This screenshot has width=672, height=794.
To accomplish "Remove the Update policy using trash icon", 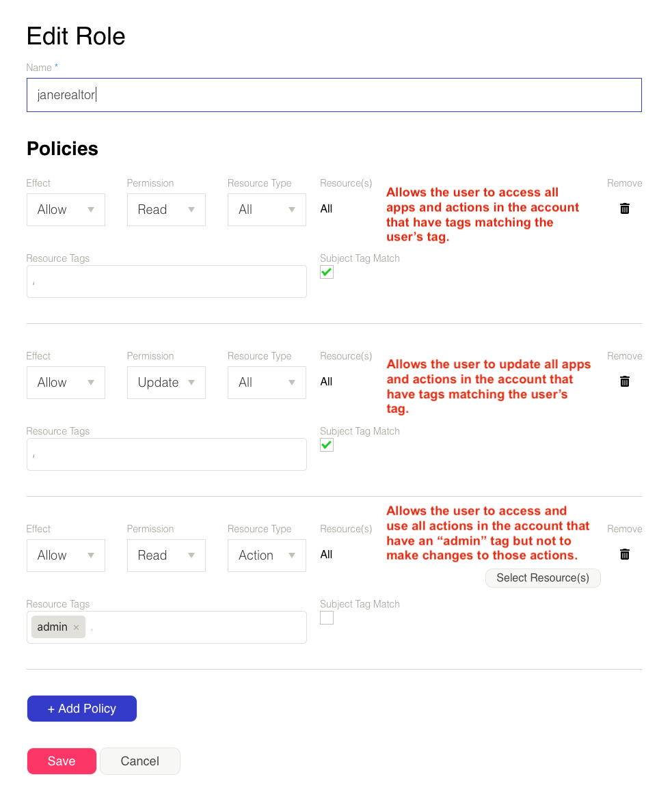I will tap(624, 382).
